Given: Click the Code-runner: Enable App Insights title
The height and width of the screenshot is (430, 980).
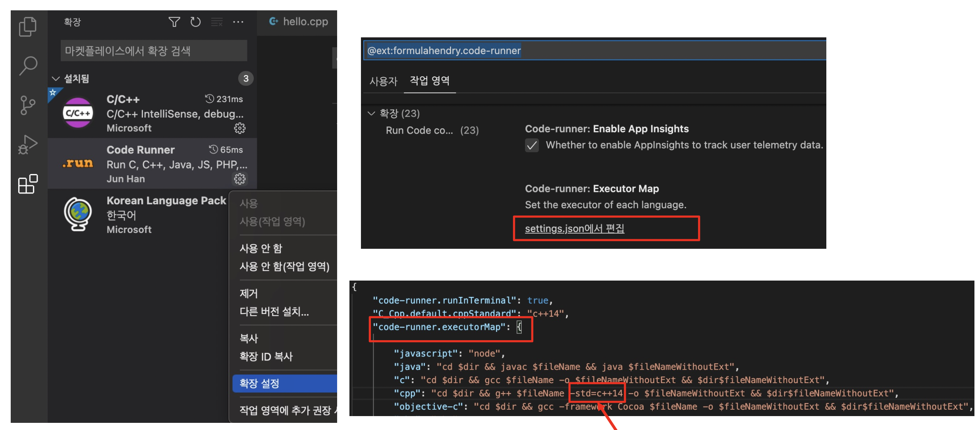Looking at the screenshot, I should click(x=607, y=129).
